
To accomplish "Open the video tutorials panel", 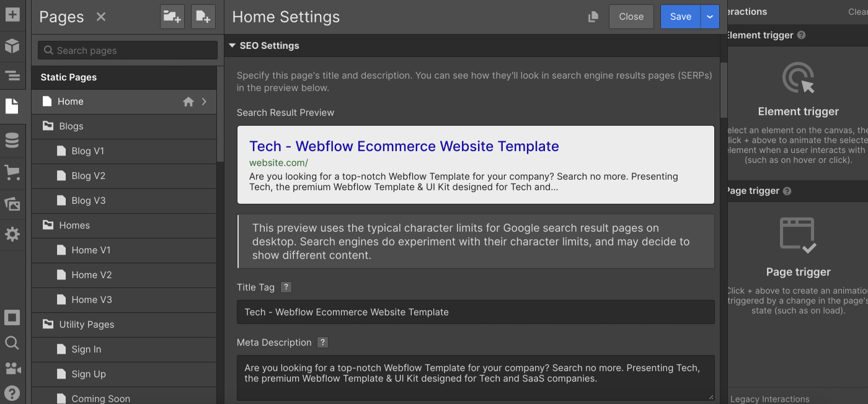I will [12, 368].
